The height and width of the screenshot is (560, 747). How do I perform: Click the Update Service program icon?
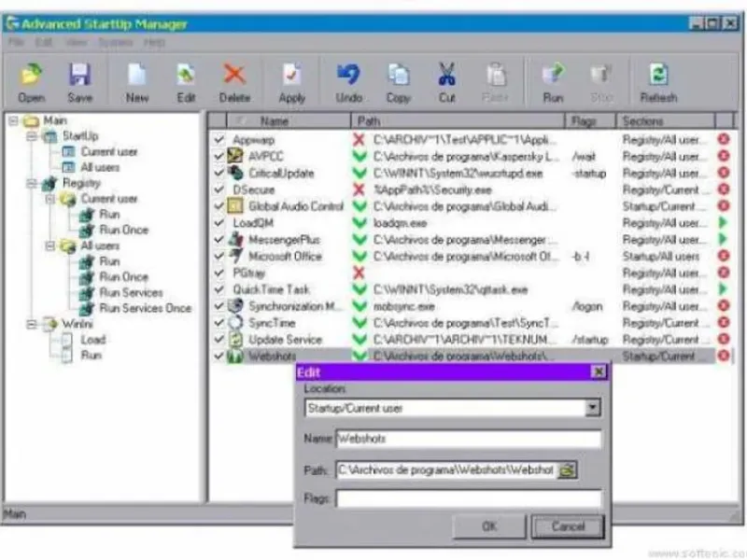[x=235, y=339]
